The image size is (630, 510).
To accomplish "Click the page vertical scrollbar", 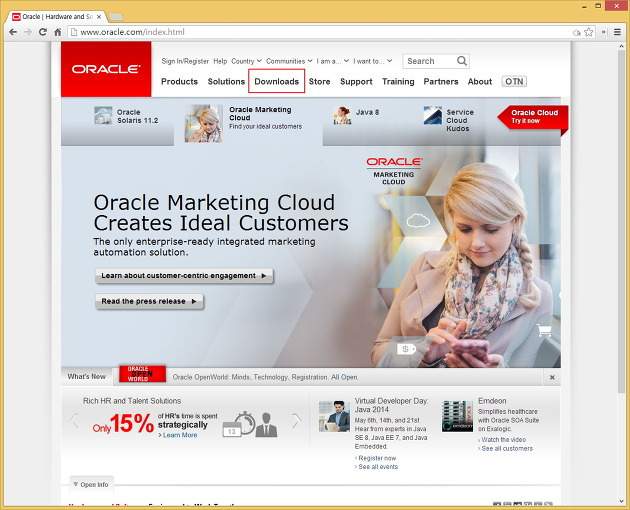I will [622, 222].
